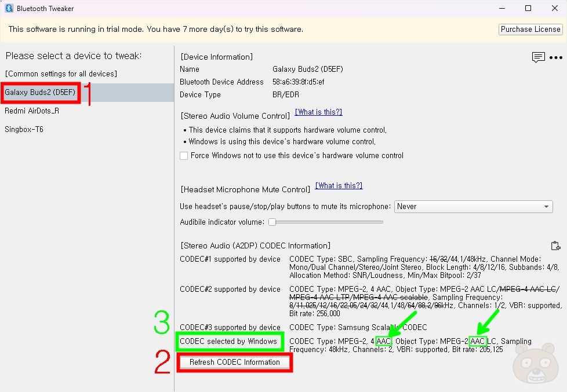This screenshot has width=567, height=392.
Task: Maximize the Bluetooth Tweaker window
Action: click(528, 8)
